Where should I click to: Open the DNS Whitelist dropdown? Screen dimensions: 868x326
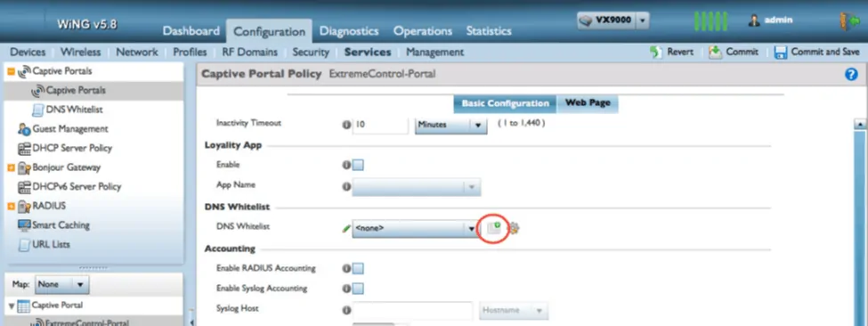[414, 228]
